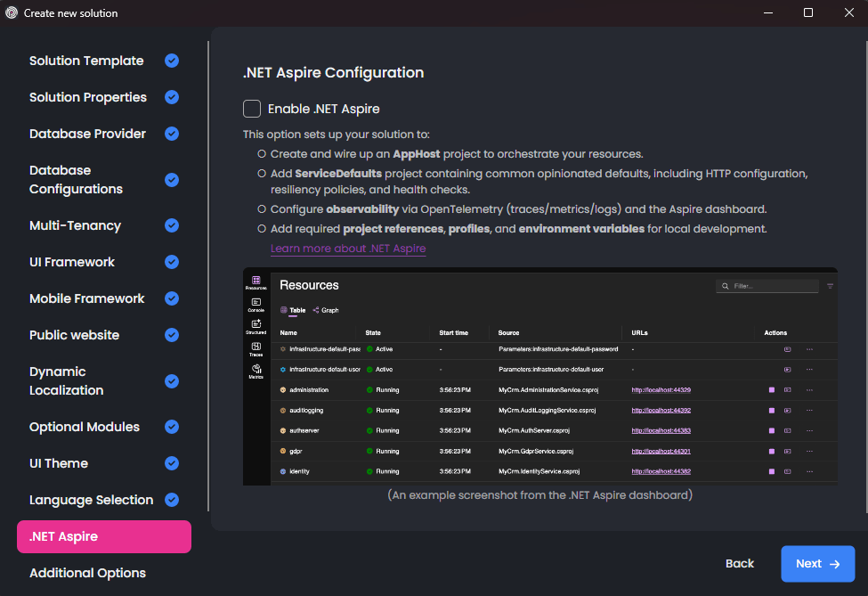This screenshot has height=596, width=868.
Task: Enable the .NET Aspire checkbox
Action: point(251,108)
